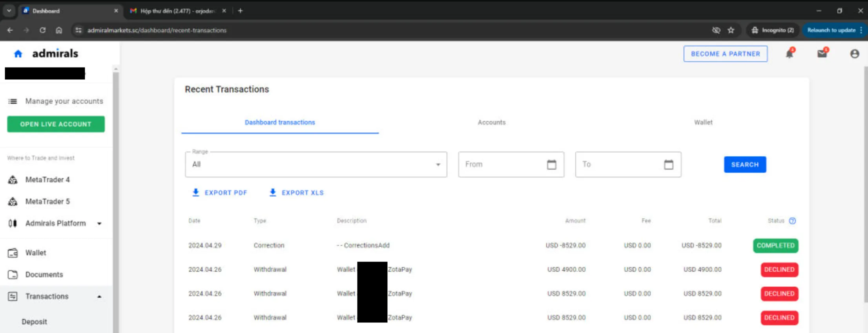Click the browser back arrow
868x333 pixels.
tap(10, 30)
